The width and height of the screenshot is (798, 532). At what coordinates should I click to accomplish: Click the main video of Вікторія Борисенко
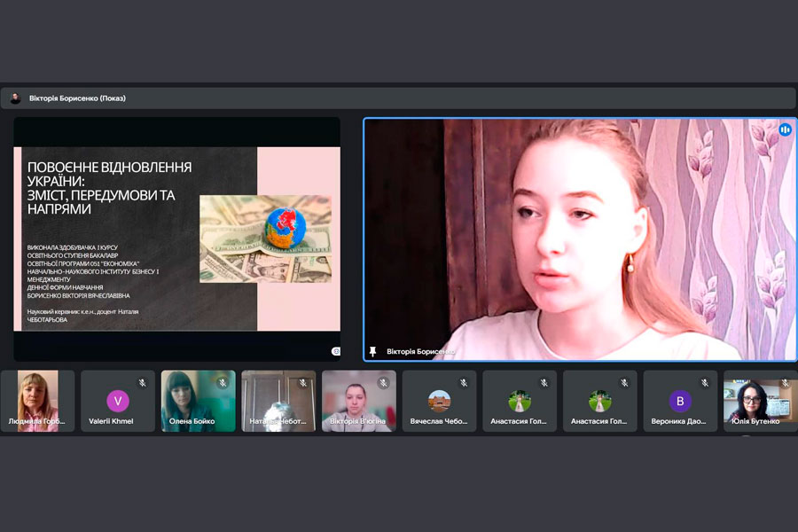(x=580, y=239)
